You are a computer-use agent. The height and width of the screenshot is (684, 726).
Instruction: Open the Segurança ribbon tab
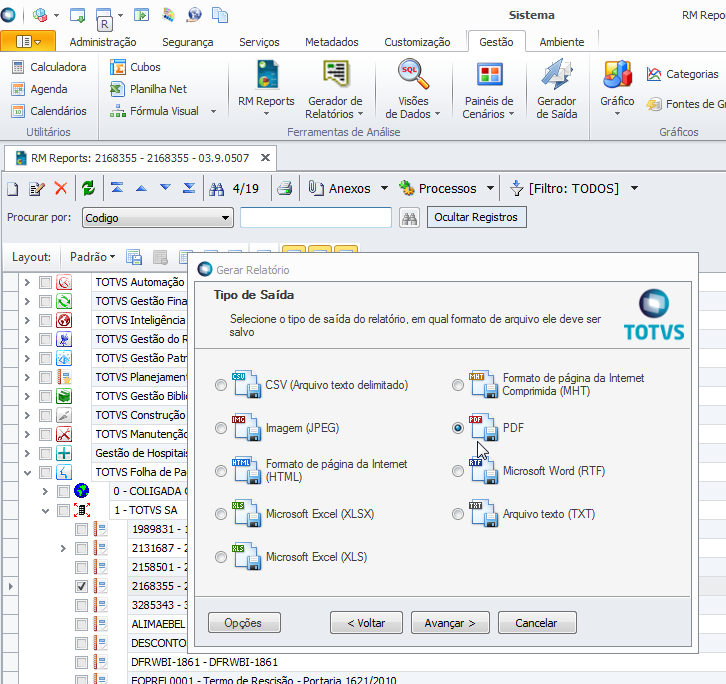click(x=188, y=42)
